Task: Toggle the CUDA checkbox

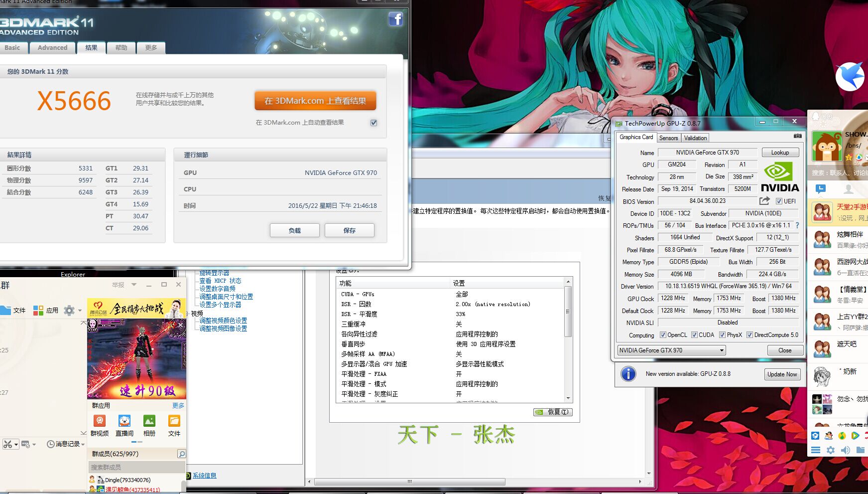Action: point(694,335)
